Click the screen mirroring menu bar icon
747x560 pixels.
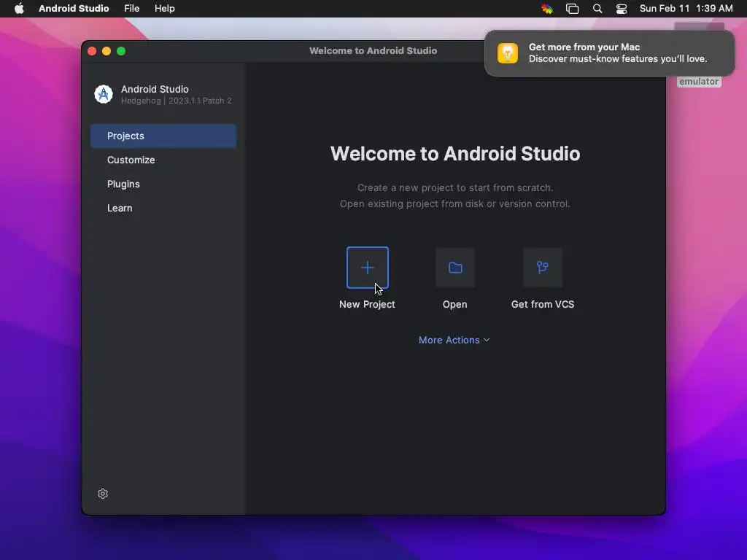pos(572,9)
